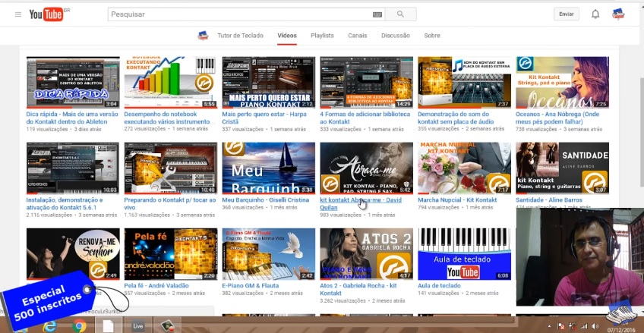Open Marcha Nupcial flowers thumbnail
This screenshot has width=644, height=333.
465,168
